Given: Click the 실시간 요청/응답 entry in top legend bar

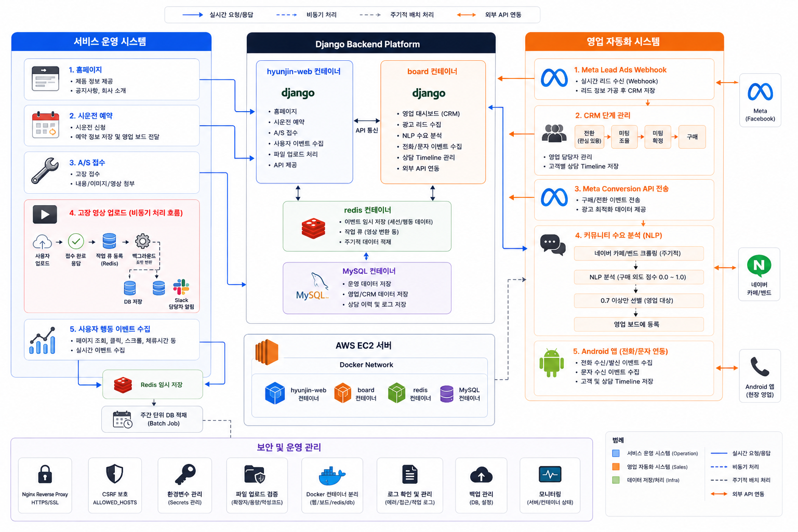Looking at the screenshot, I should coord(218,15).
